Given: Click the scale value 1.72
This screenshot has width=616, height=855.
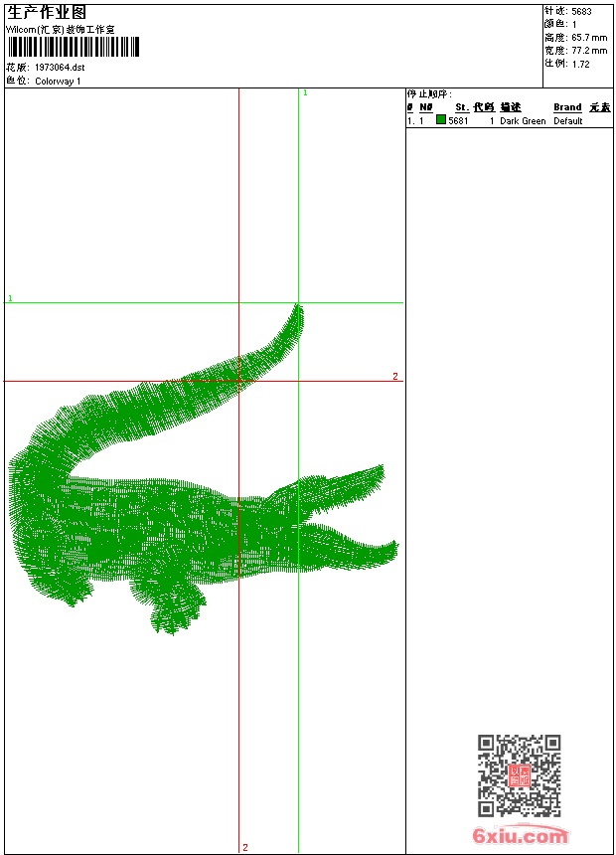Looking at the screenshot, I should pos(580,64).
